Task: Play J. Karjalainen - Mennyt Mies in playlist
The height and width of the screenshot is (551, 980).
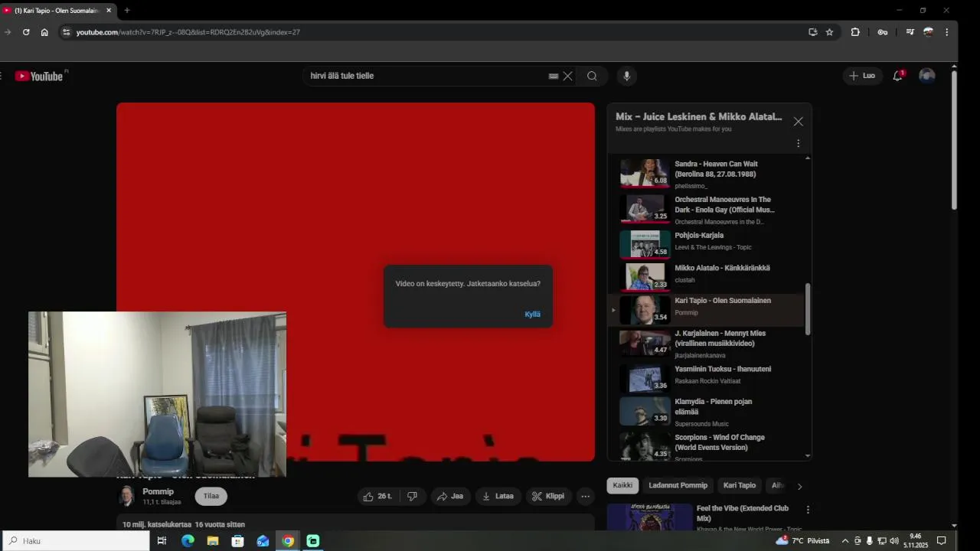Action: [x=707, y=343]
